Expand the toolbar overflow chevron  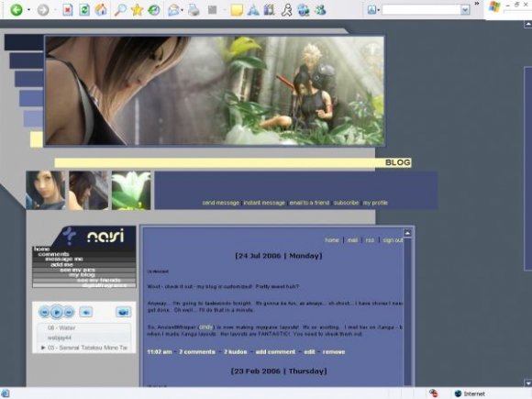tap(477, 4)
